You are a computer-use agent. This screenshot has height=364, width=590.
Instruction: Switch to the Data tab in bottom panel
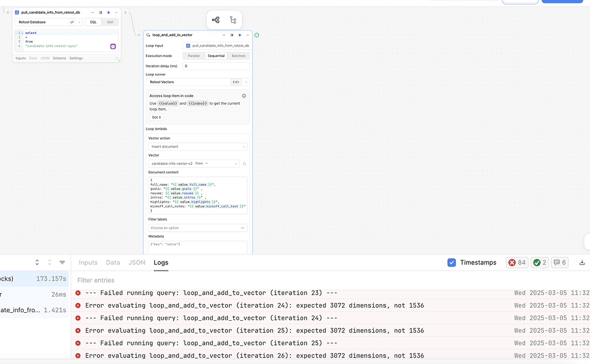tap(113, 263)
